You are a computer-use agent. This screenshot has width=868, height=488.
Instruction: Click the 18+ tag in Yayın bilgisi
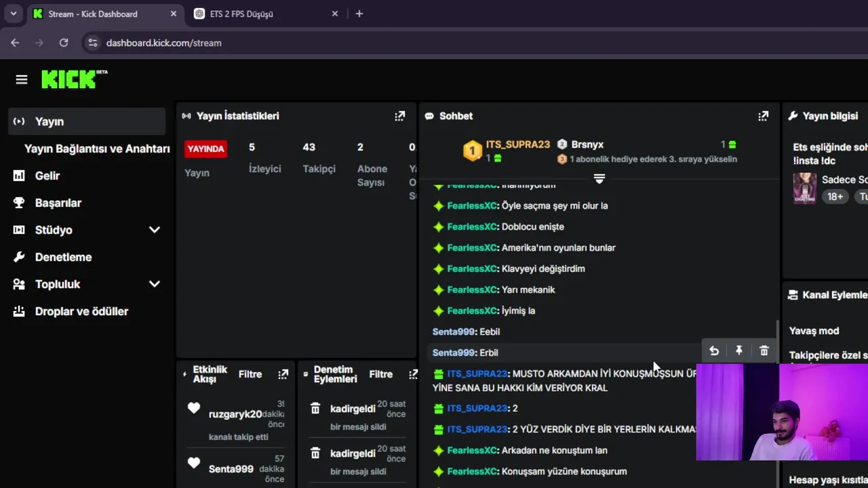835,197
